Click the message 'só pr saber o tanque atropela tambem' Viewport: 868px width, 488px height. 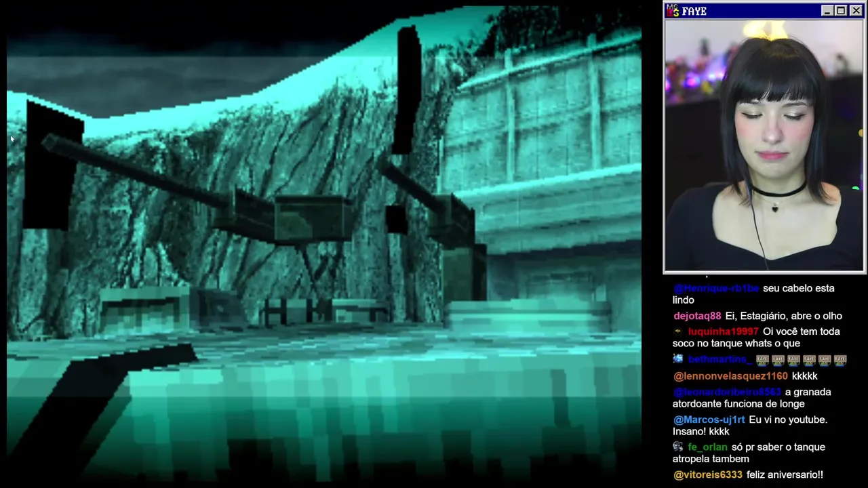coord(749,453)
